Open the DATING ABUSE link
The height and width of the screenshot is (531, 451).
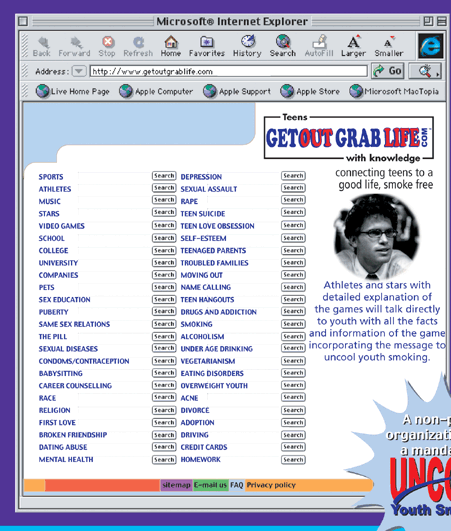[63, 447]
